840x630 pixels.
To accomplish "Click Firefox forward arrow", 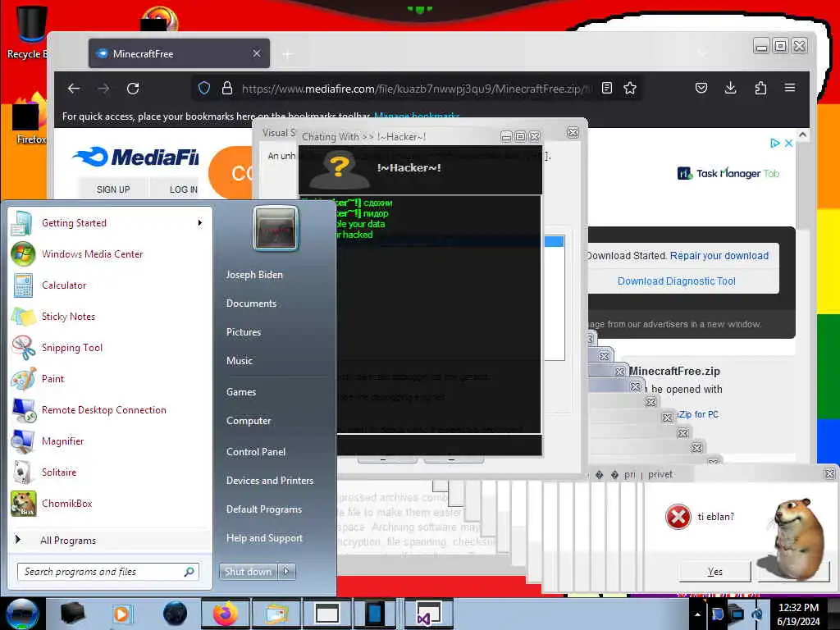I will [103, 89].
